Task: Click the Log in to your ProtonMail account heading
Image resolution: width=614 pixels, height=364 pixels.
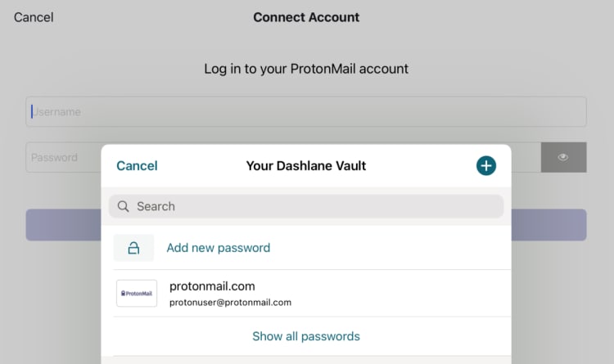Action: (306, 69)
